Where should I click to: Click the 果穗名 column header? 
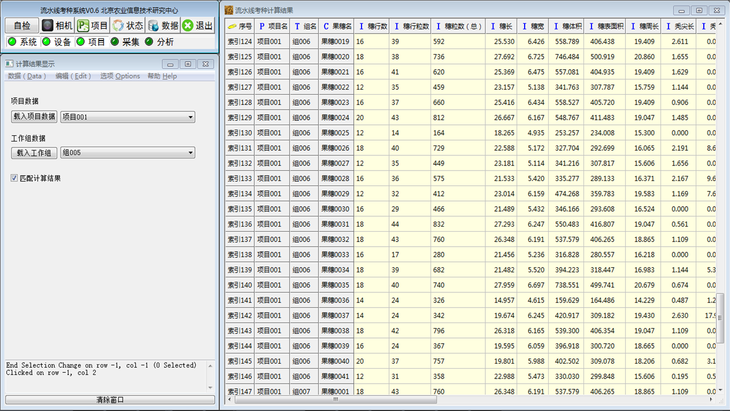[335, 25]
